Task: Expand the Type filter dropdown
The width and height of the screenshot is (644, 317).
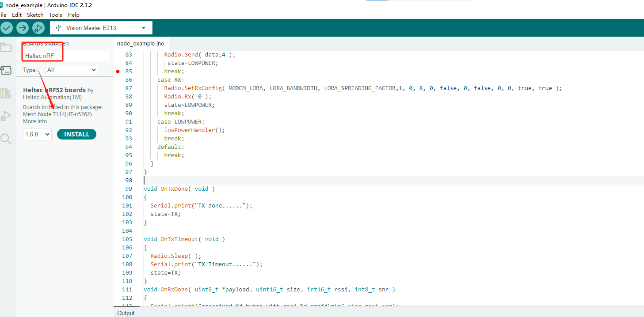Action: 72,70
